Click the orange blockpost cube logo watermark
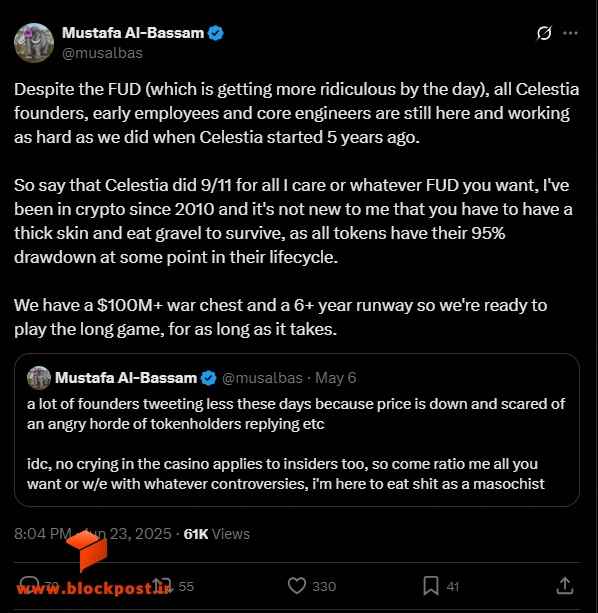The image size is (598, 613). pyautogui.click(x=86, y=550)
